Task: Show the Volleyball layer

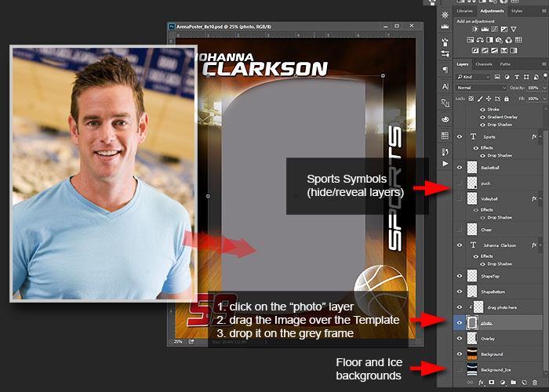Action: [460, 199]
